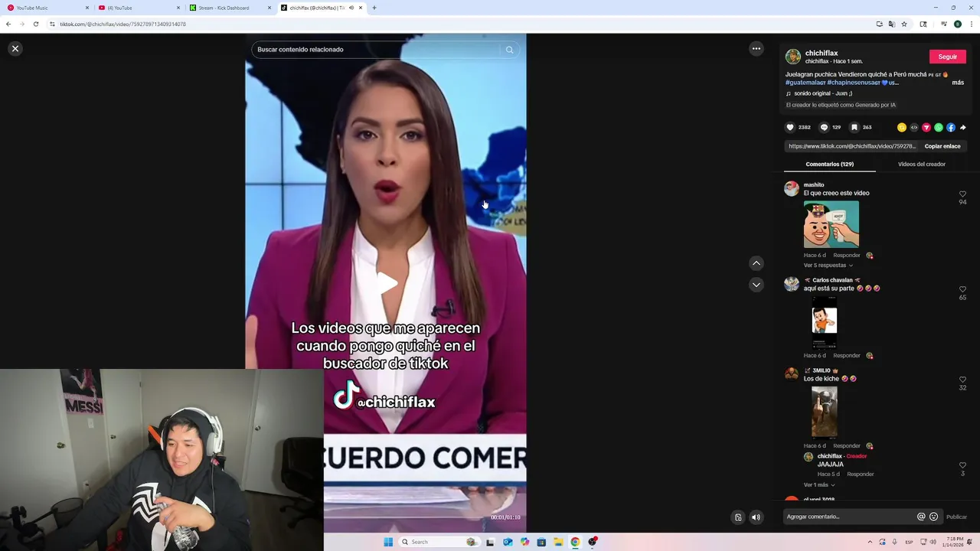Open sonido original - Juxn sound link
The width and height of the screenshot is (980, 551).
point(823,93)
